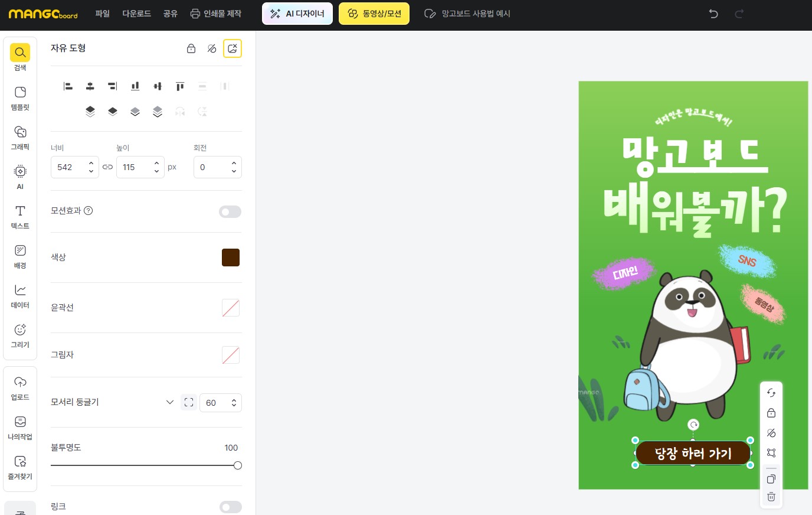The width and height of the screenshot is (812, 515).
Task: Open the 색상 color swatch
Action: pyautogui.click(x=231, y=257)
